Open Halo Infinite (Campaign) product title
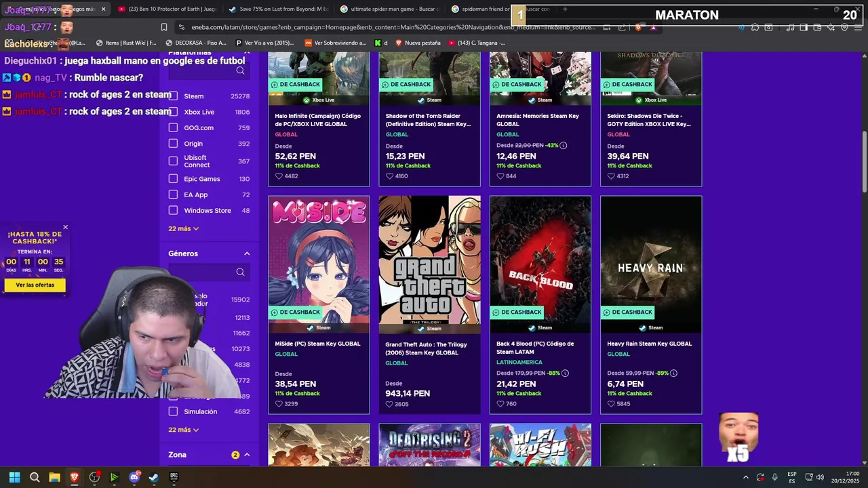 (318, 120)
